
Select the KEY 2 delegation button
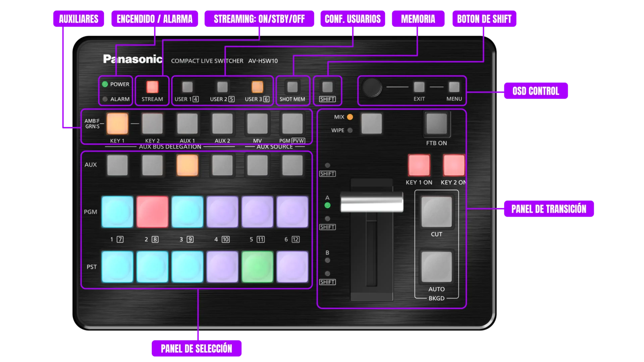click(152, 123)
